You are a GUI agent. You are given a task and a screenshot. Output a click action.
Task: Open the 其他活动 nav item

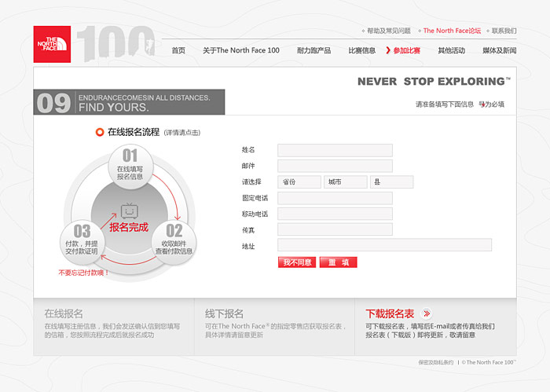coord(452,50)
